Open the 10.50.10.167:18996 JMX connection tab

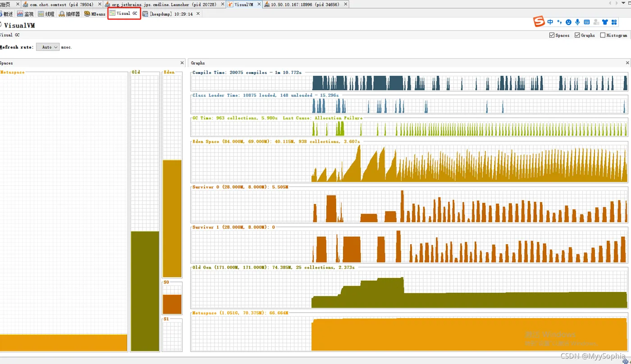[305, 4]
